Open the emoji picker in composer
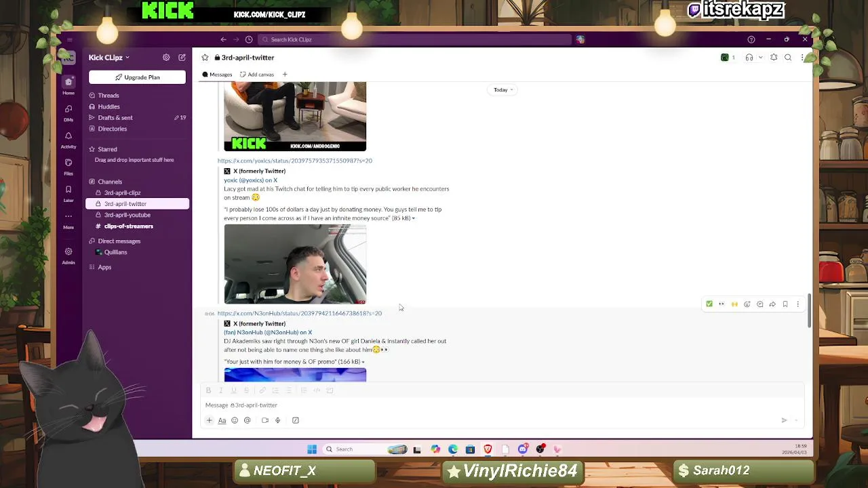The width and height of the screenshot is (868, 488). (235, 420)
